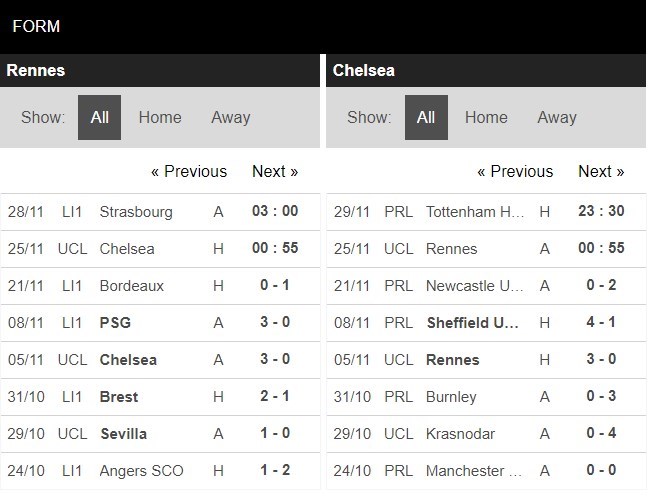Load Next Chelsea fixtures
Screen dimensions: 649x500
(x=601, y=171)
